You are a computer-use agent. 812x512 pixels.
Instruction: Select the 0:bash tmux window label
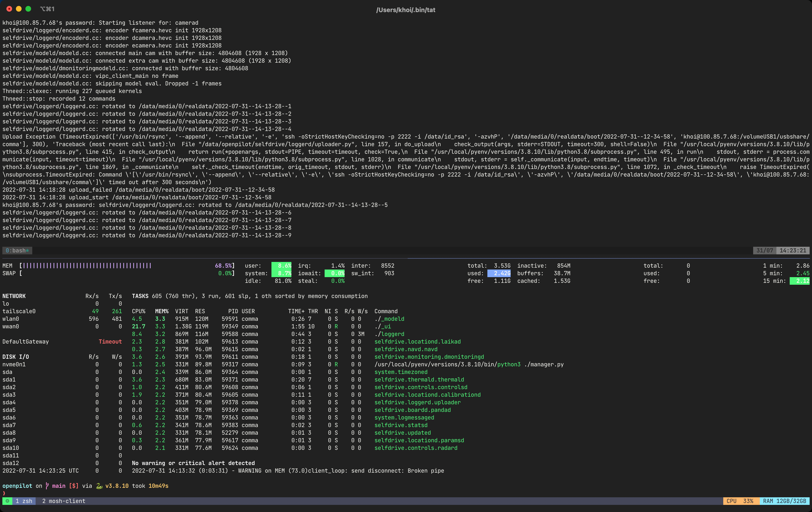(17, 251)
